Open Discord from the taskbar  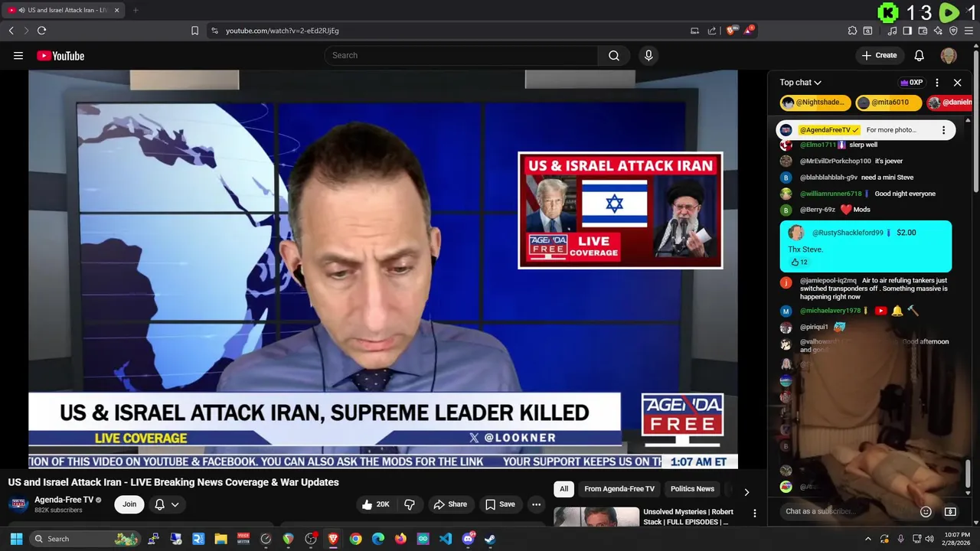point(468,539)
